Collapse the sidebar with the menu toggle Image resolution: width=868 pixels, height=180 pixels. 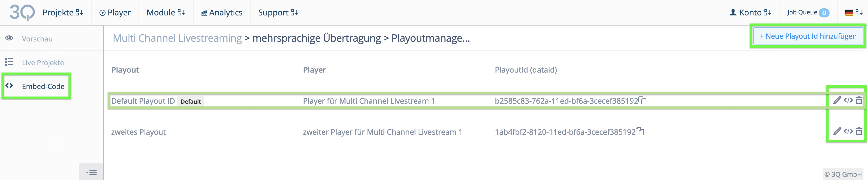91,172
